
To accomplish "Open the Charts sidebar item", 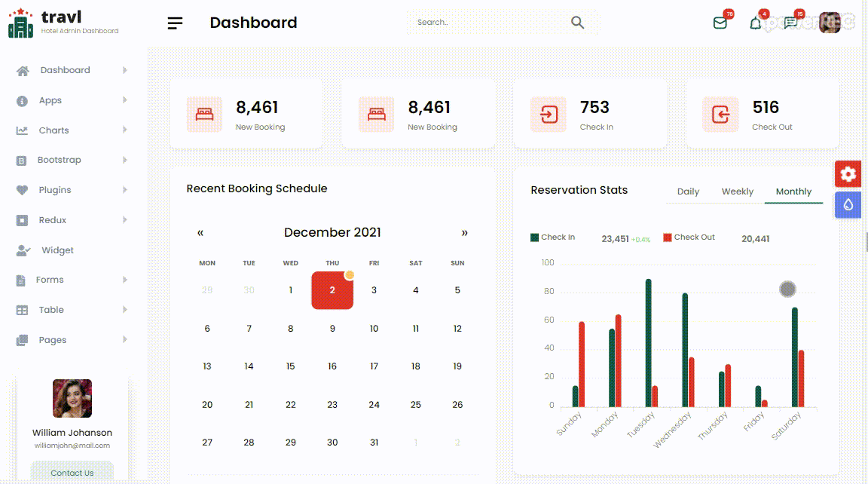I will tap(53, 130).
